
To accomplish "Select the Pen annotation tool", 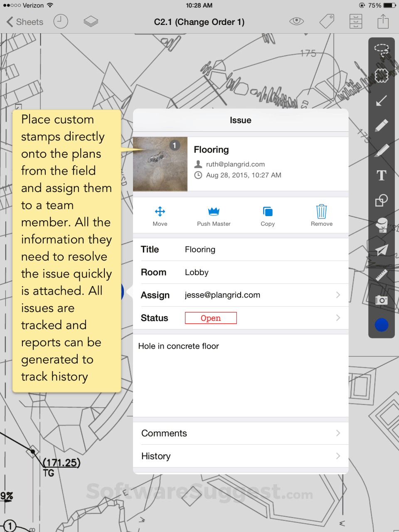I will tap(381, 126).
